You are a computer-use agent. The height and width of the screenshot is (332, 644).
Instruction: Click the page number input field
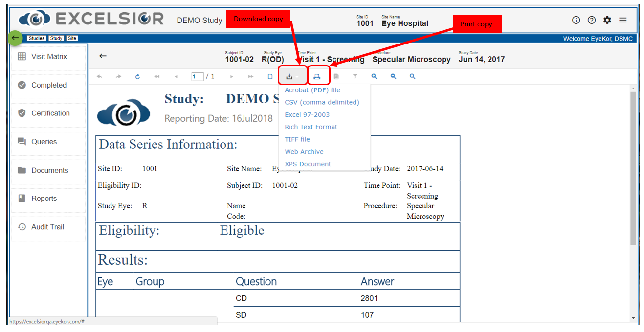(x=198, y=76)
